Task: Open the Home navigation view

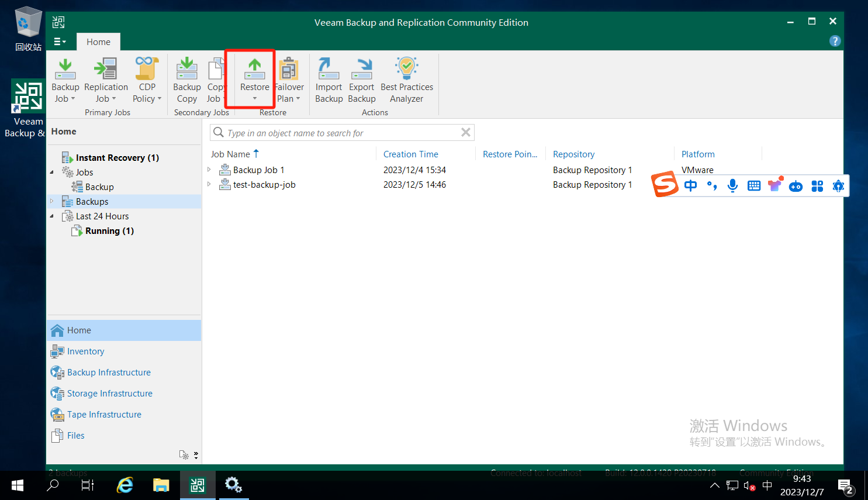Action: point(124,330)
